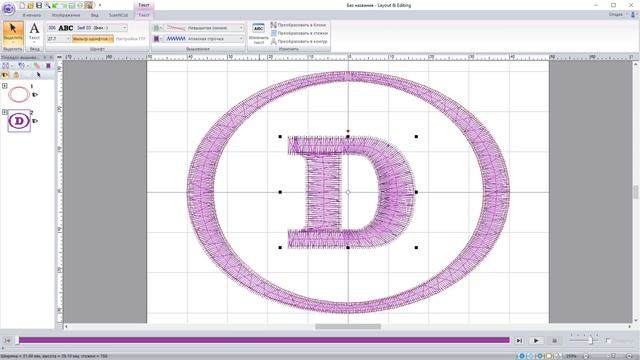
Task: Click the lock icon in sewing order panel
Action: coord(16,75)
